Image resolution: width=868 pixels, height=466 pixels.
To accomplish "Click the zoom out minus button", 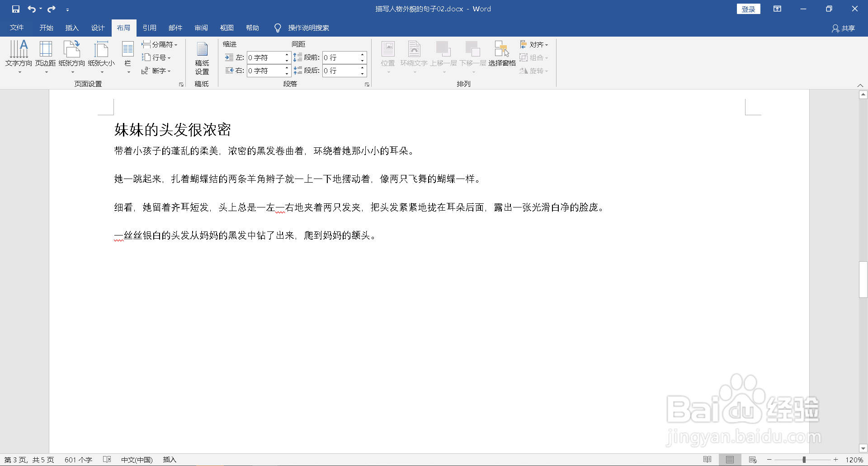I will 769,460.
